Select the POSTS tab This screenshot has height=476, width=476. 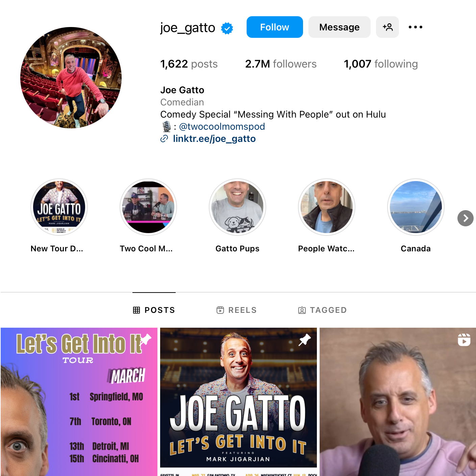tap(154, 310)
